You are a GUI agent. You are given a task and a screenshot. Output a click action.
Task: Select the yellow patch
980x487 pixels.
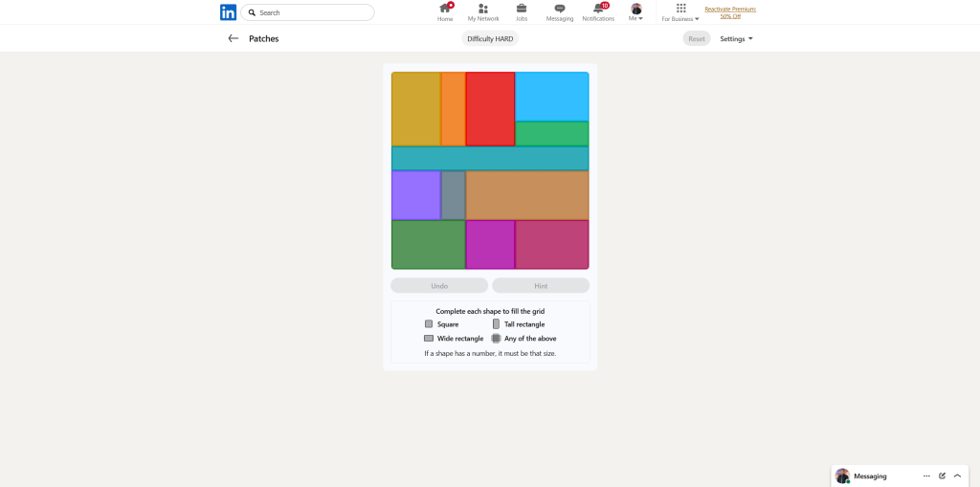[x=416, y=109]
